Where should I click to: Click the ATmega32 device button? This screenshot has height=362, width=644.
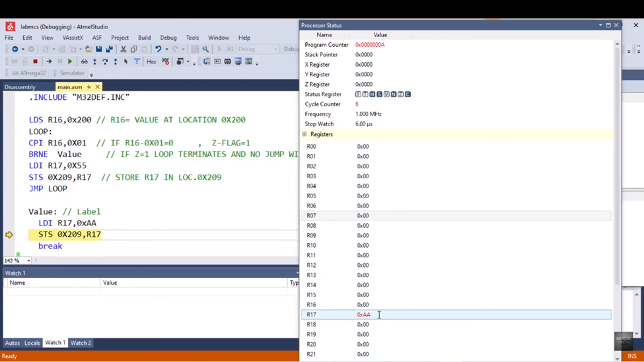click(x=29, y=73)
